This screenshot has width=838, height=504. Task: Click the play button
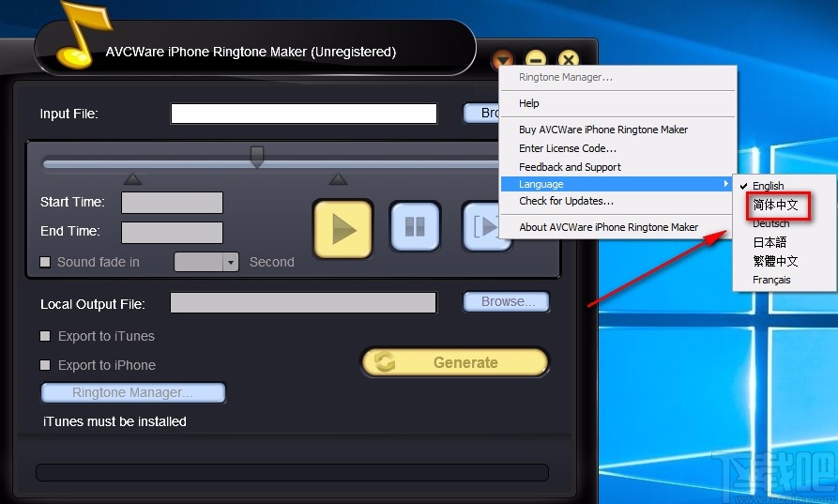[x=343, y=229]
